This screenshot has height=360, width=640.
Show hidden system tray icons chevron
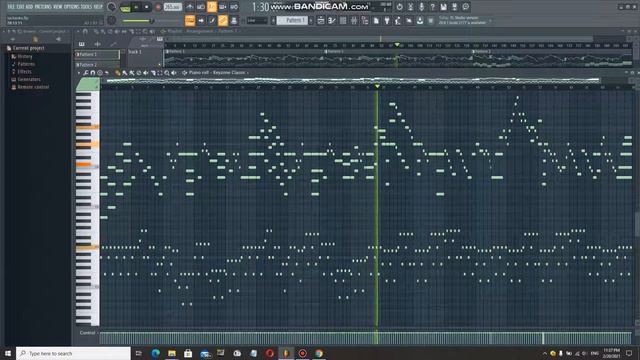[x=544, y=353]
